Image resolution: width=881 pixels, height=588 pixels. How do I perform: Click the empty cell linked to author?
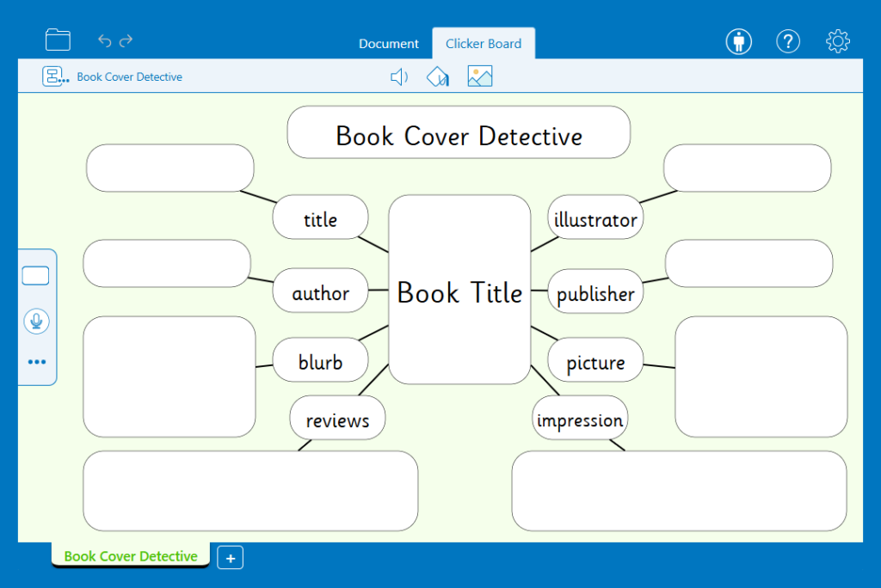coord(167,263)
